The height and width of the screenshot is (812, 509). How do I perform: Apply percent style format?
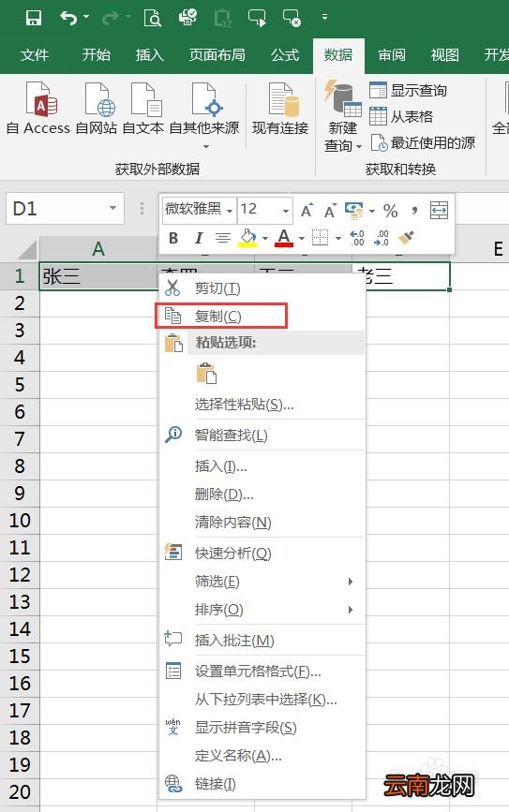click(390, 210)
